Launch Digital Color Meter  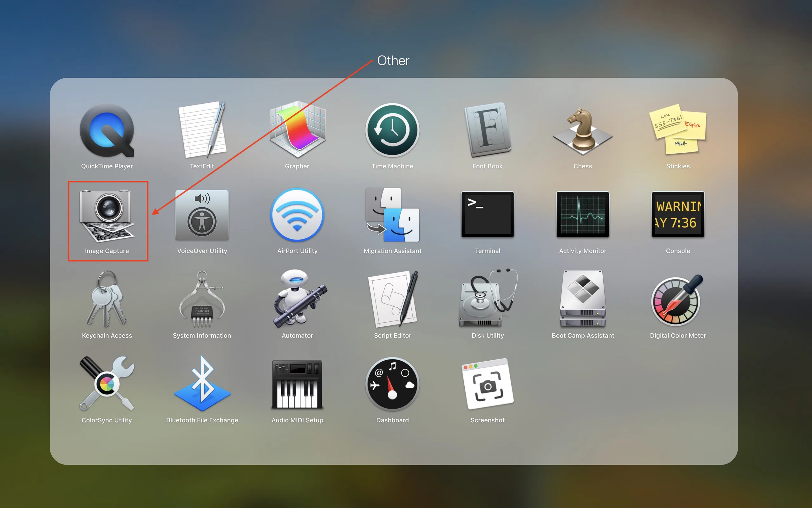(x=677, y=300)
